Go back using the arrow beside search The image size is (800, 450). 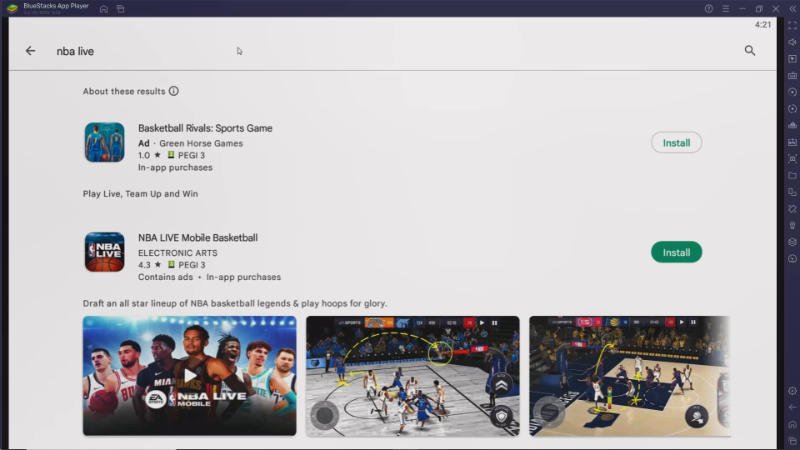tap(30, 51)
